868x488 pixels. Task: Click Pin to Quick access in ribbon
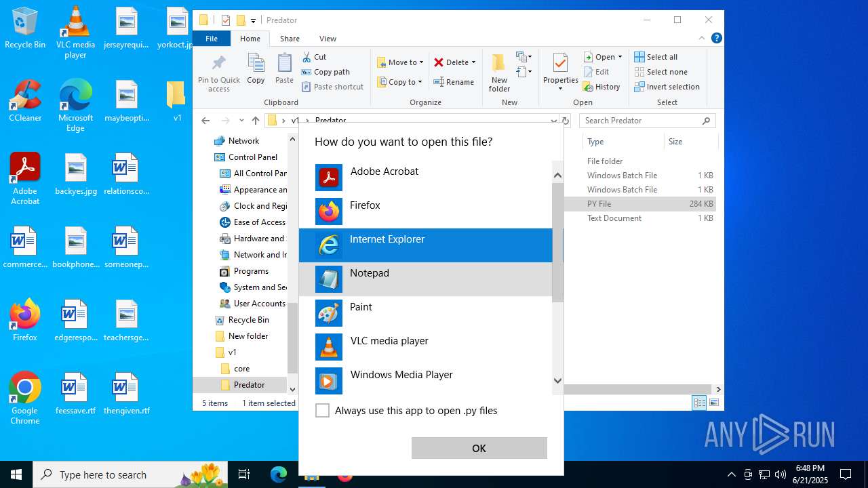coord(219,73)
